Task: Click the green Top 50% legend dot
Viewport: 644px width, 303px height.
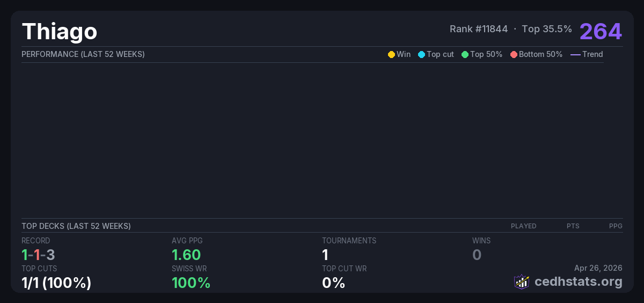Action: [465, 54]
